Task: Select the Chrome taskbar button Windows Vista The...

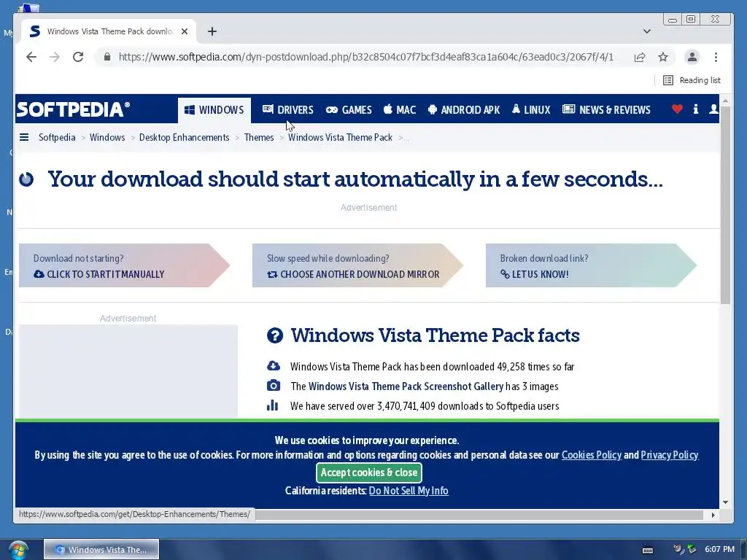Action: pyautogui.click(x=101, y=550)
